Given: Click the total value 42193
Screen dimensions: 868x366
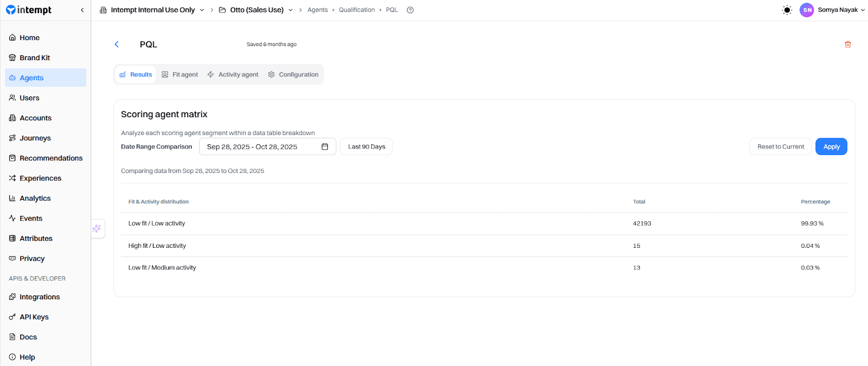Looking at the screenshot, I should [x=642, y=223].
